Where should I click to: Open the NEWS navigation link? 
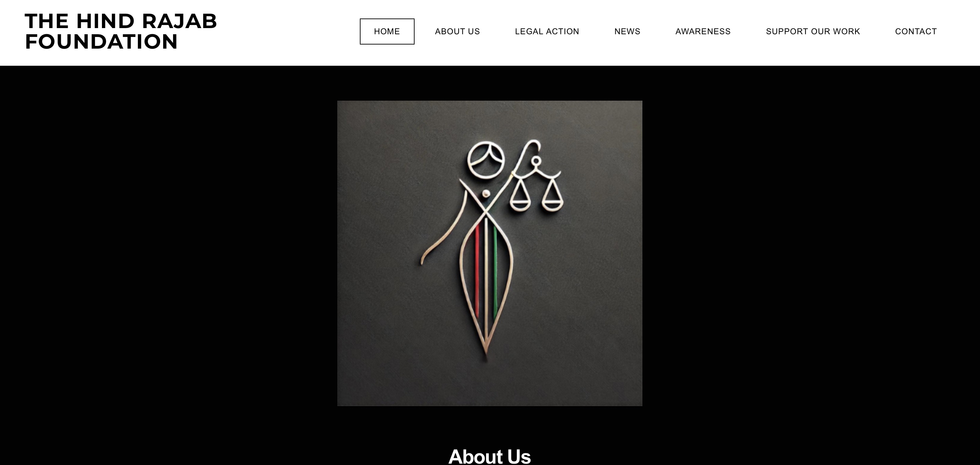(x=627, y=32)
